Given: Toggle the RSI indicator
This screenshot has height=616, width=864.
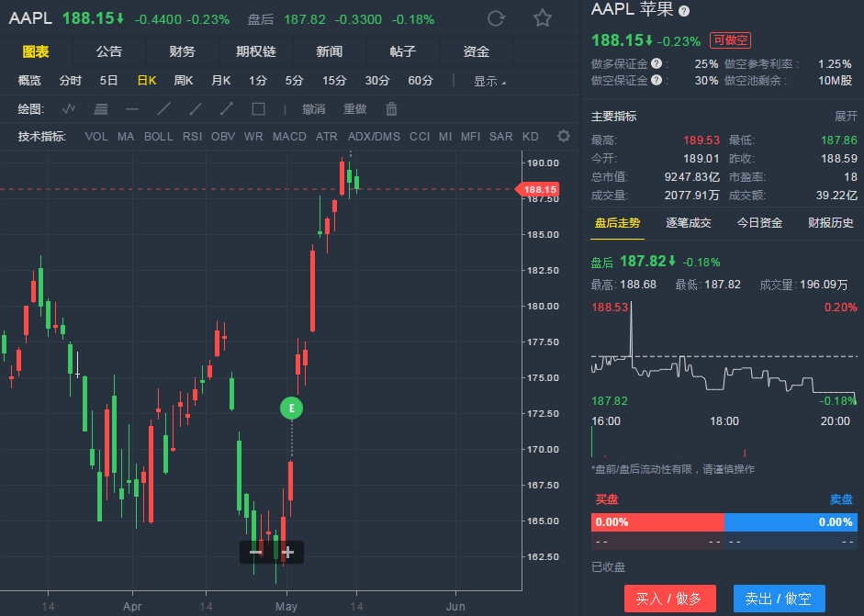Looking at the screenshot, I should [192, 137].
